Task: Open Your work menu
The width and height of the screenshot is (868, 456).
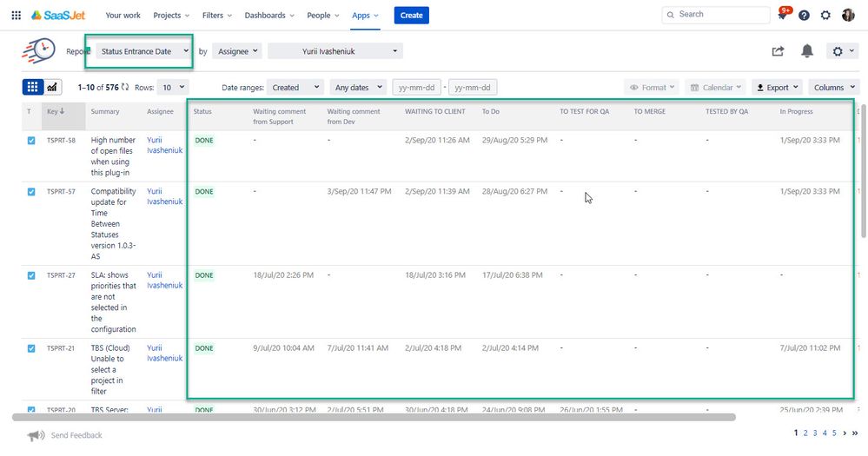Action: pos(123,16)
